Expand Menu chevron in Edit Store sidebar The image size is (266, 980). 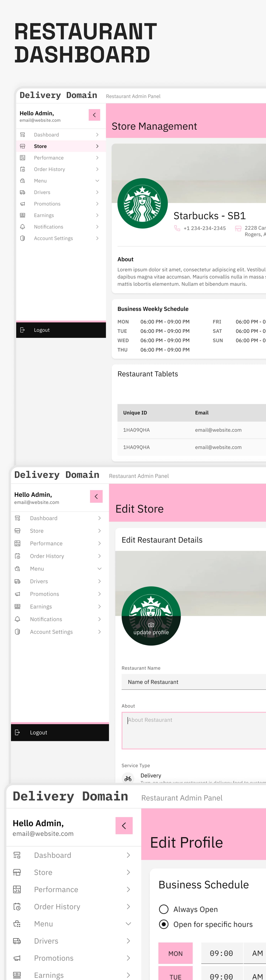click(x=99, y=568)
